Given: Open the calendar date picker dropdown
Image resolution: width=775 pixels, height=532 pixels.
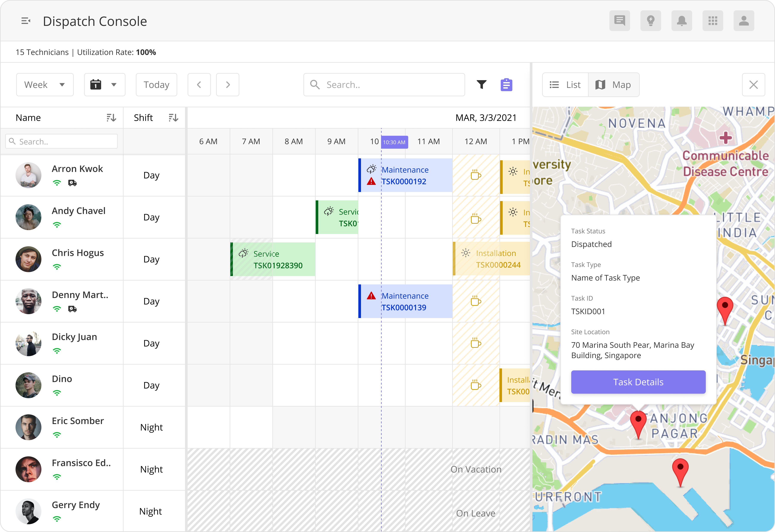Looking at the screenshot, I should [104, 85].
